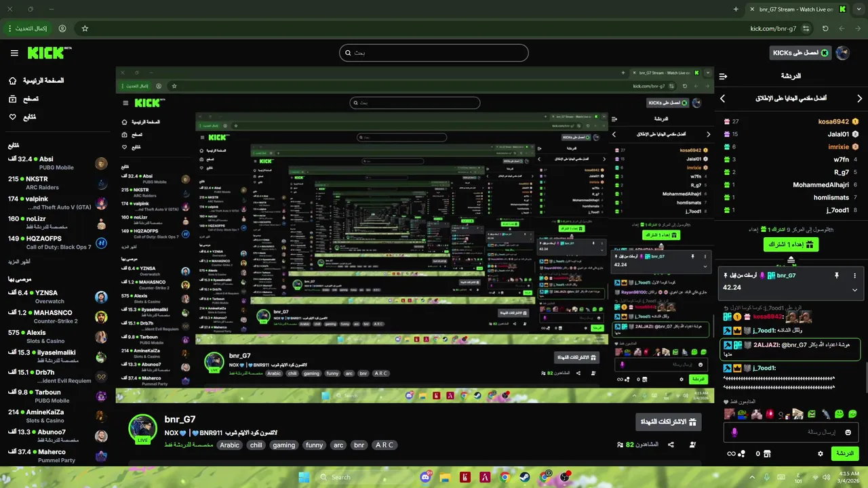868x488 pixels.
Task: Open a new browser tab with plus
Action: [736, 9]
